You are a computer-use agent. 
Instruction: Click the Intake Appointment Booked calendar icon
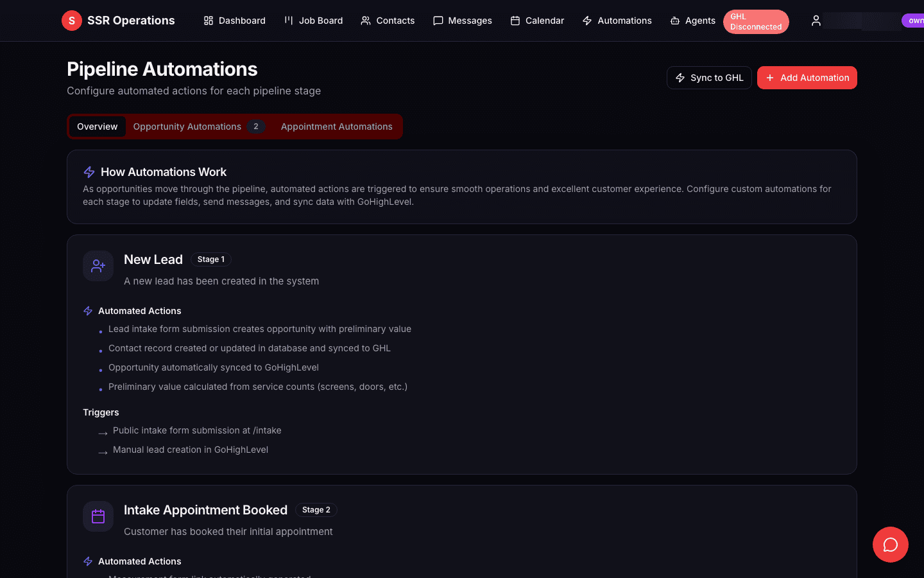[98, 516]
